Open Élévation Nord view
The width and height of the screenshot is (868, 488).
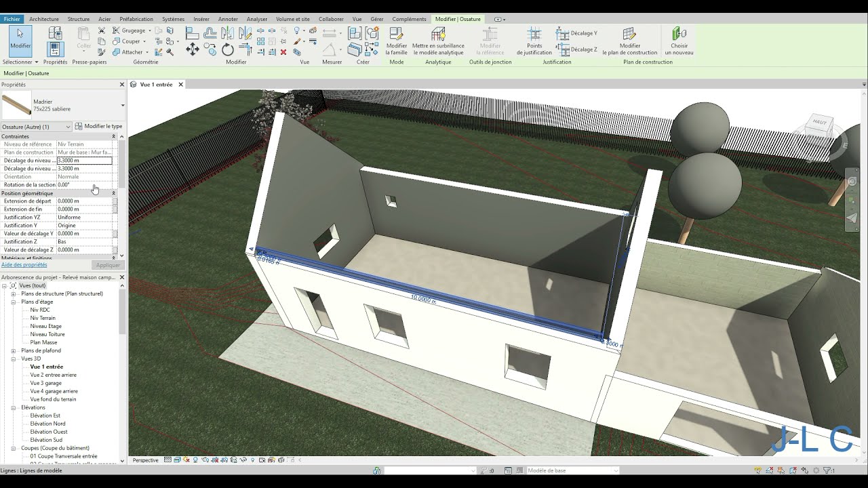pos(48,424)
